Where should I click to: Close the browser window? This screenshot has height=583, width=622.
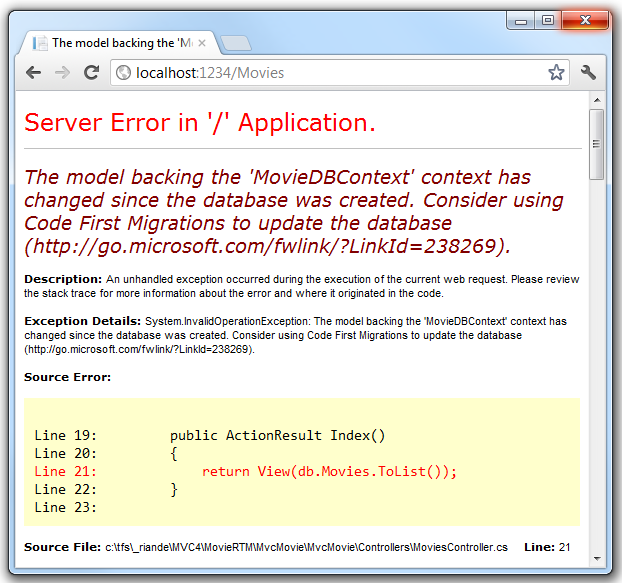(x=585, y=20)
